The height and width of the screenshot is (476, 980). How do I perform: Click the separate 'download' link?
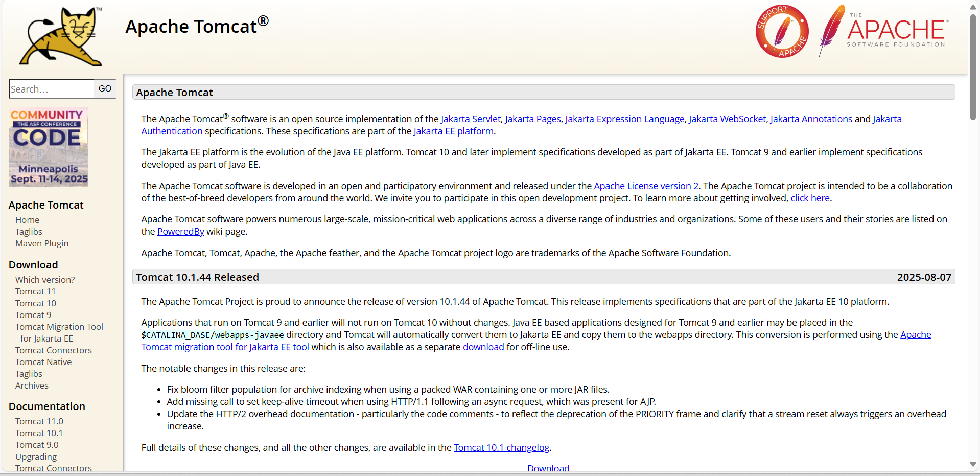483,347
